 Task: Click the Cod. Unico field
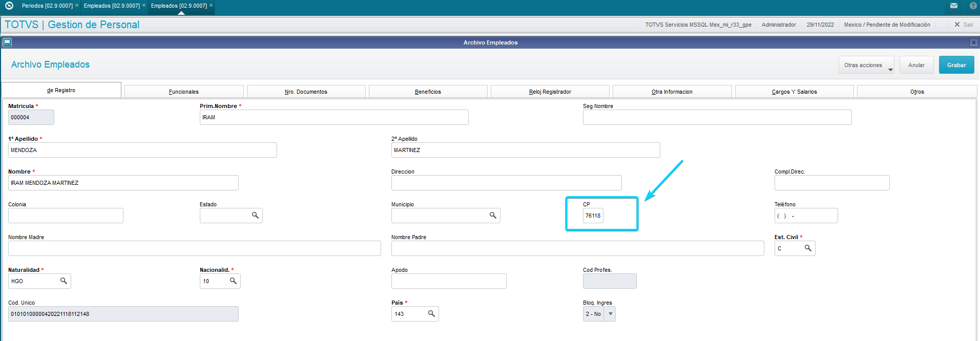[123, 314]
